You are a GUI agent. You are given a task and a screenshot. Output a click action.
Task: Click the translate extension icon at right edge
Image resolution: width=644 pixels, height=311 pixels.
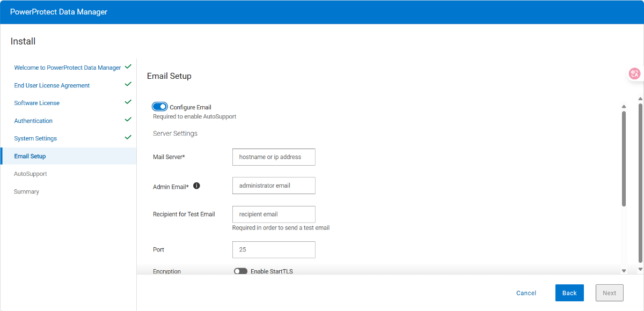[635, 74]
